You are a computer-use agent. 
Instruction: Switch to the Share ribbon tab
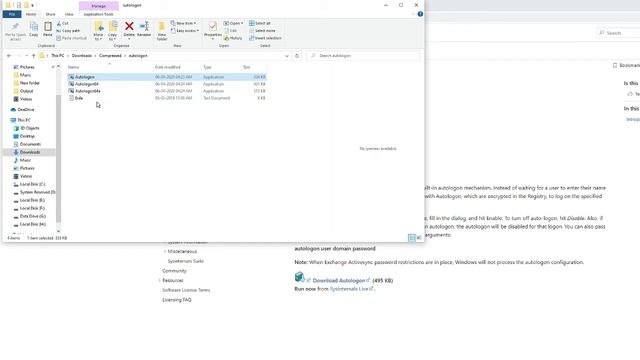tap(50, 14)
